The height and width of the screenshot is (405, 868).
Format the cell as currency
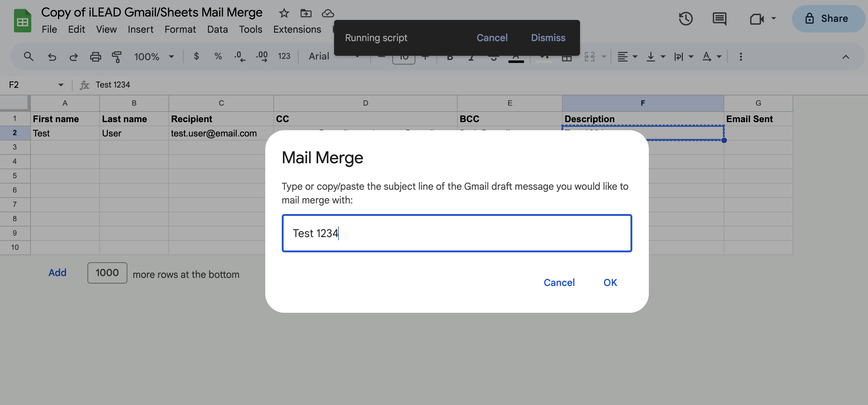coord(196,56)
